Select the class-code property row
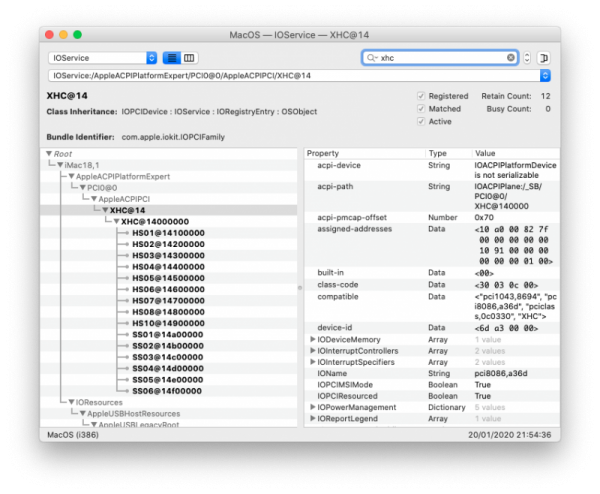600x494 pixels. tap(432, 285)
